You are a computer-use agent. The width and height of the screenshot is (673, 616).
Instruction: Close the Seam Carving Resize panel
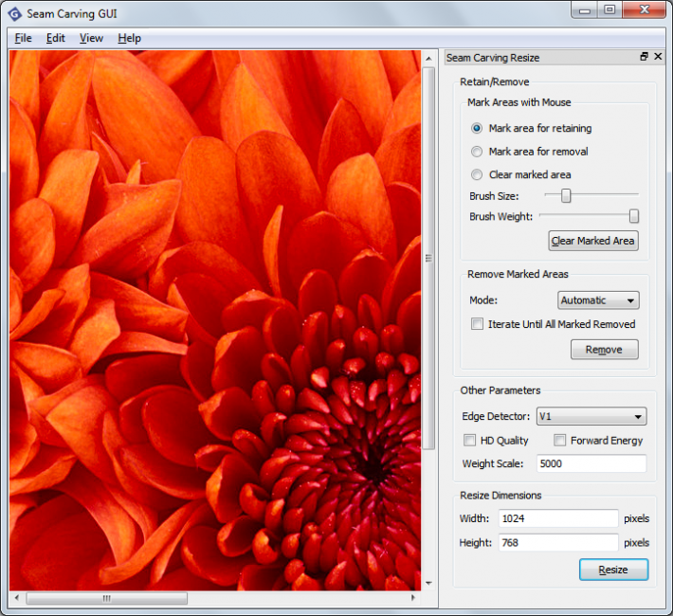[x=658, y=57]
